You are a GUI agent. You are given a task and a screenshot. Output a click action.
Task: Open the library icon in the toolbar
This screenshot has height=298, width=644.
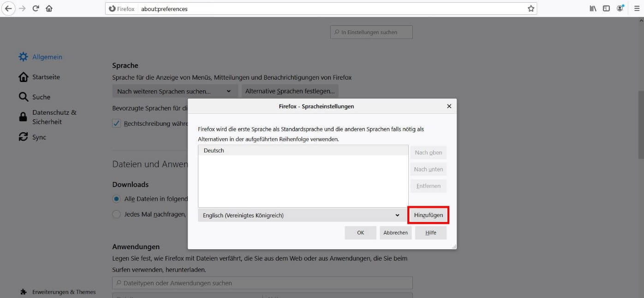coord(593,8)
